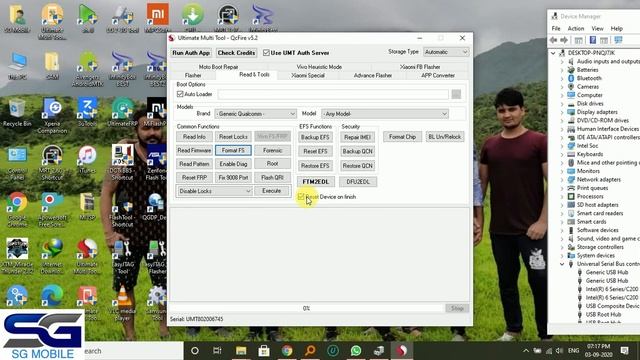The height and width of the screenshot is (360, 640).
Task: Toggle Auto Loader checkbox
Action: [180, 94]
